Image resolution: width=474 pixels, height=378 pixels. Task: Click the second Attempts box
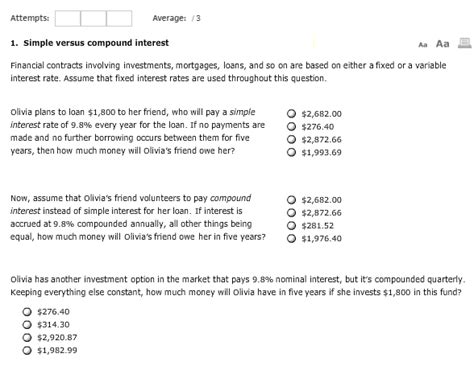pyautogui.click(x=93, y=18)
